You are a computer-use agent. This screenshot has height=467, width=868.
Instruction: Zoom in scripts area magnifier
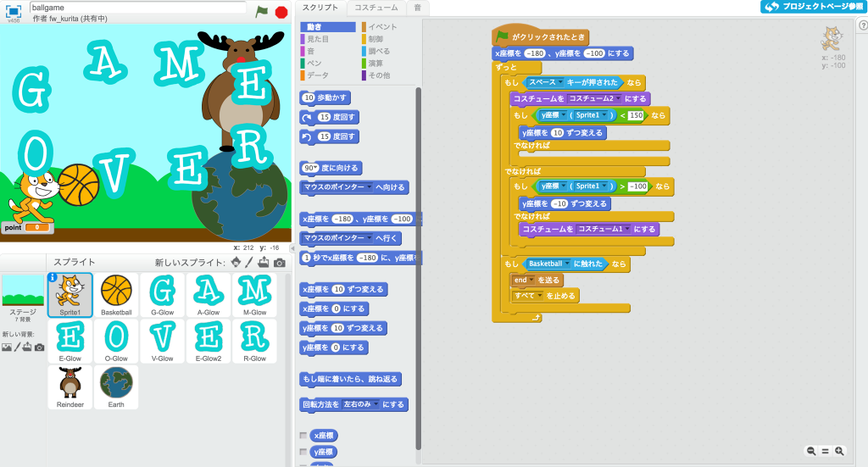point(839,451)
